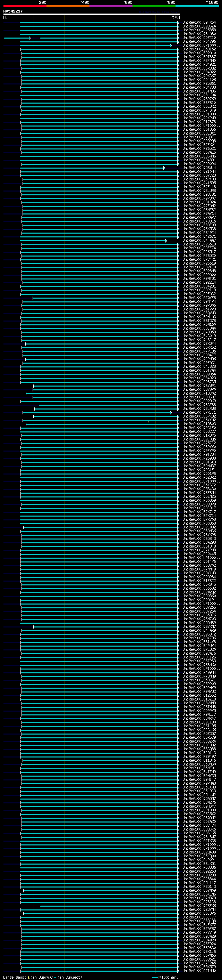The image size is (222, 980).
Task: Choose the UniRef100_Q39769 hit name
Action: pos(199,99)
